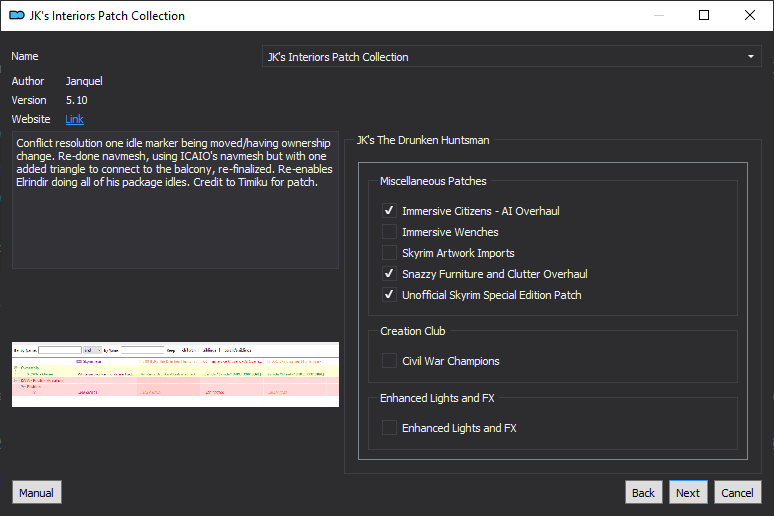
Task: Click the installer window title bar icon
Action: pyautogui.click(x=17, y=16)
